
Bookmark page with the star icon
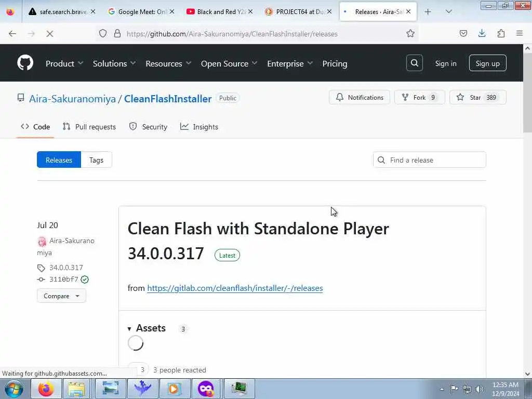(x=410, y=34)
